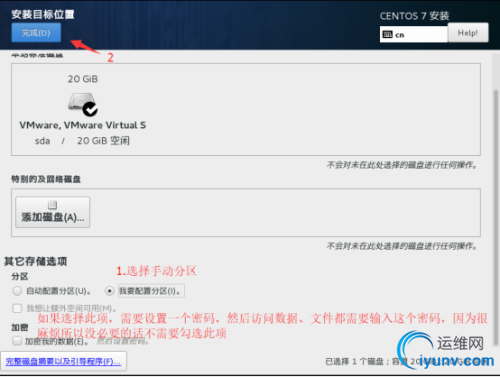The width and height of the screenshot is (500, 377).
Task: Enable 加密我的数据(E) checkbox
Action: 17,341
